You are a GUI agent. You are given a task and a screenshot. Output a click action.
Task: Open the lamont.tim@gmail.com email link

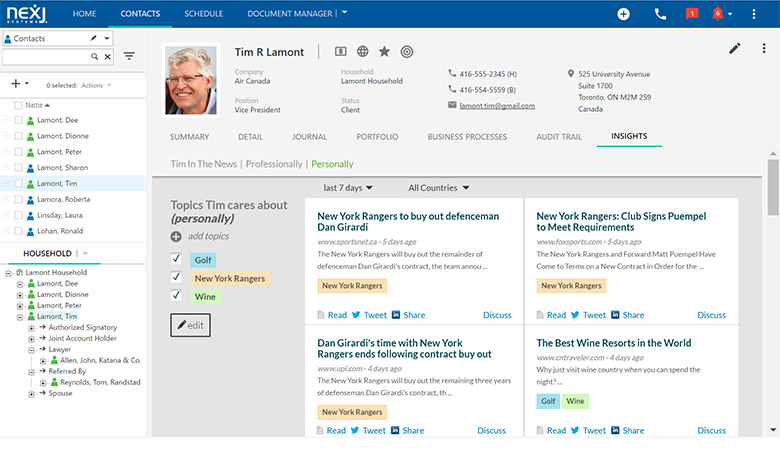click(x=497, y=105)
